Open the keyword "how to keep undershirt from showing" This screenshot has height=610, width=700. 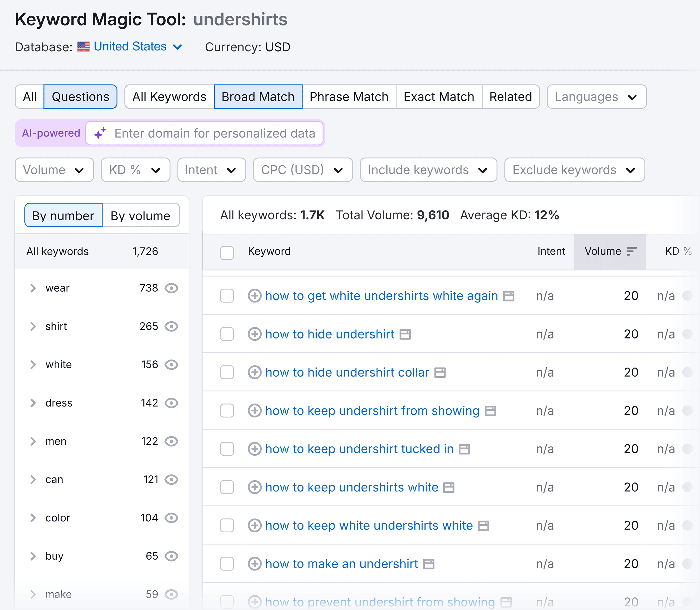point(372,411)
